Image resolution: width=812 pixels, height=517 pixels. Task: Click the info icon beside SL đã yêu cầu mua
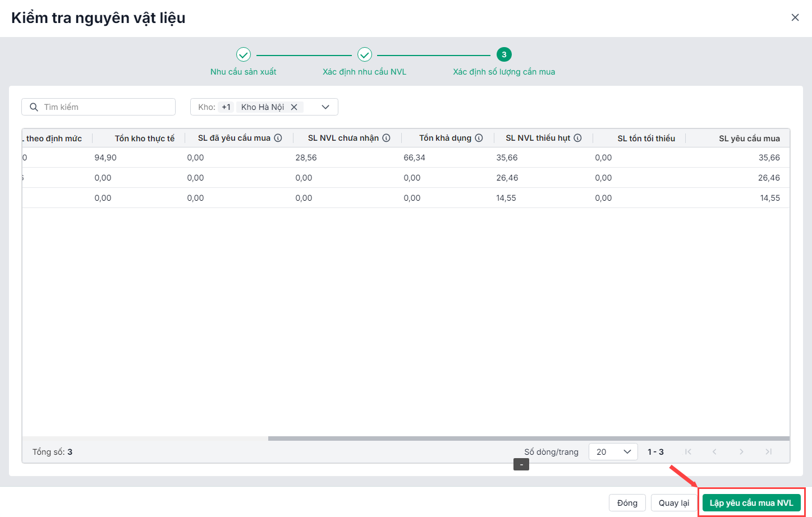278,138
